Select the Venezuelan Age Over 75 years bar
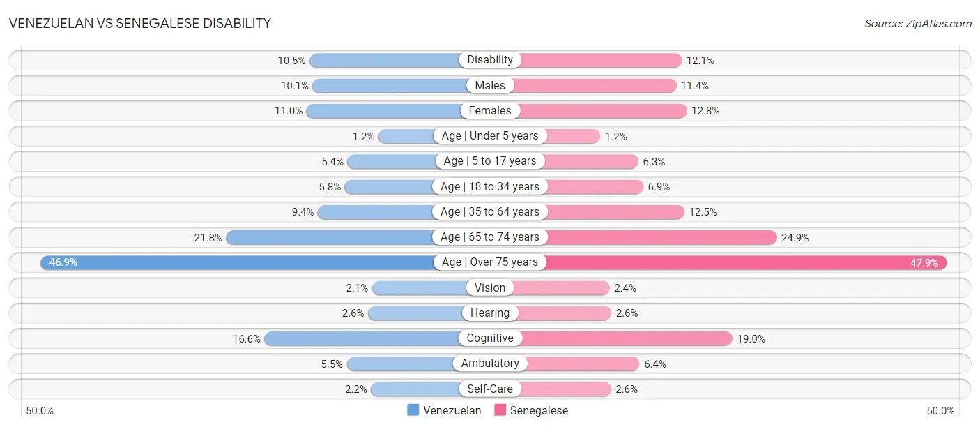 (237, 262)
